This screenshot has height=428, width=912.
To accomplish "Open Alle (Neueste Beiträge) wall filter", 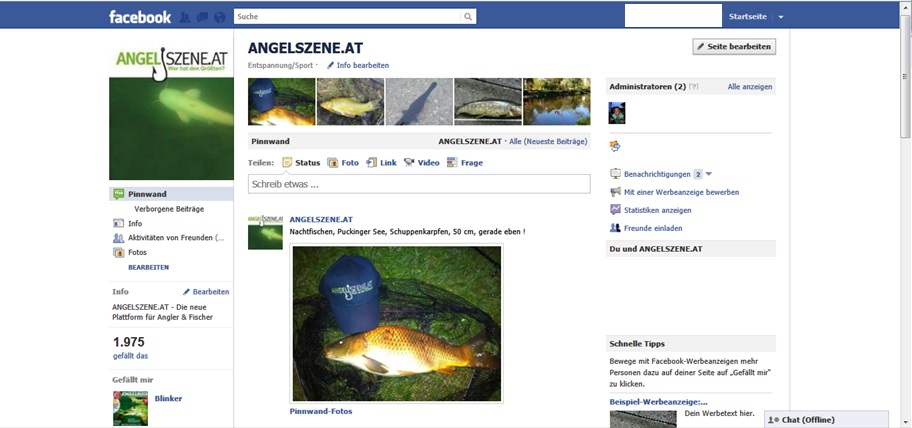I will coord(549,142).
